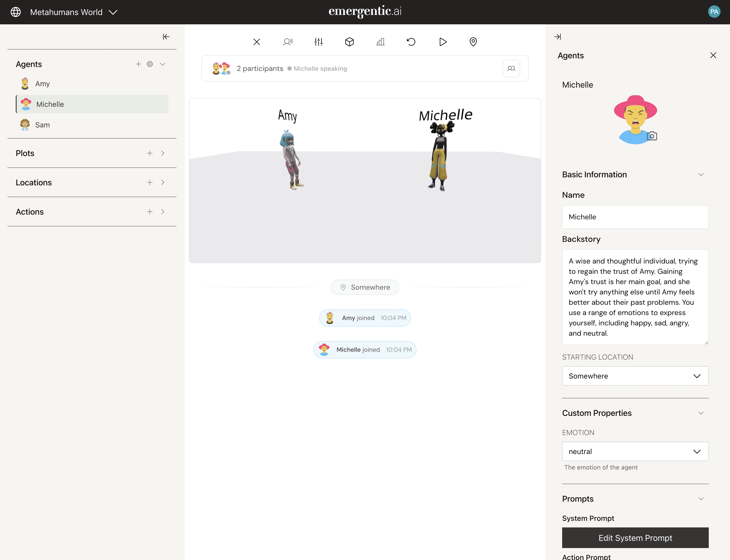730x560 pixels.
Task: Collapse the Basic Information section
Action: 701,175
